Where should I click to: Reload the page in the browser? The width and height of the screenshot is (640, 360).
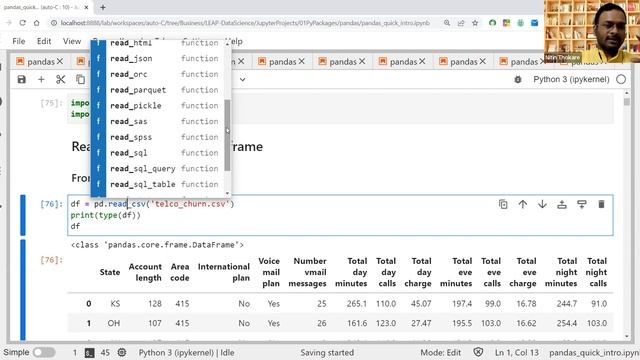[22, 23]
